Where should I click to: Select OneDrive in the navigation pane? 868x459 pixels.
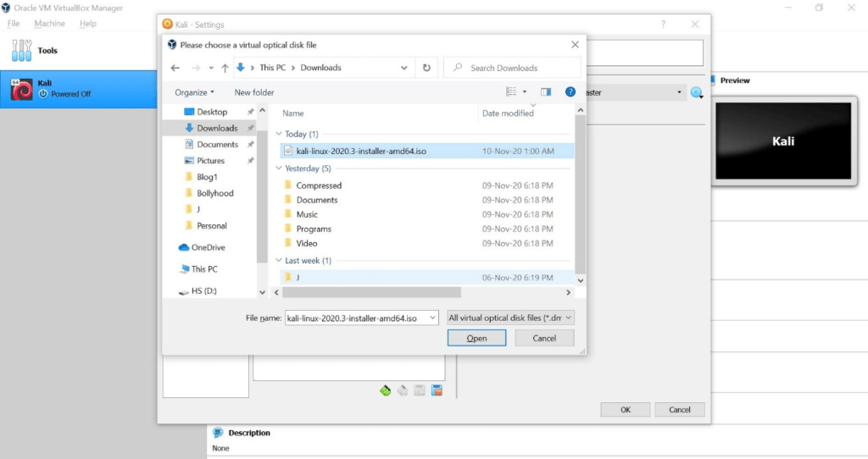[208, 247]
